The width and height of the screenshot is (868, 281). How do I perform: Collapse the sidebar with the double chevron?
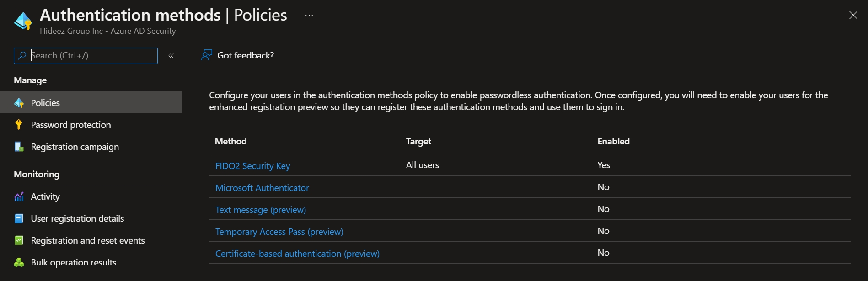pyautogui.click(x=171, y=56)
